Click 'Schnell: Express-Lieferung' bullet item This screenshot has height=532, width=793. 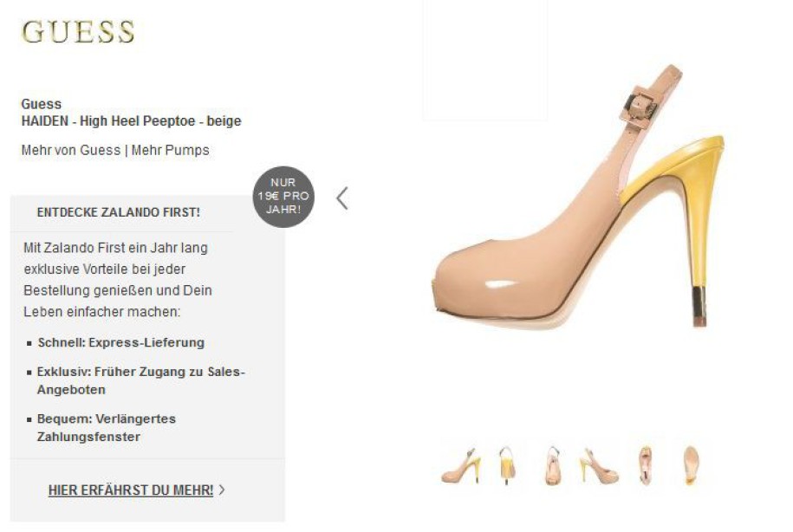120,342
